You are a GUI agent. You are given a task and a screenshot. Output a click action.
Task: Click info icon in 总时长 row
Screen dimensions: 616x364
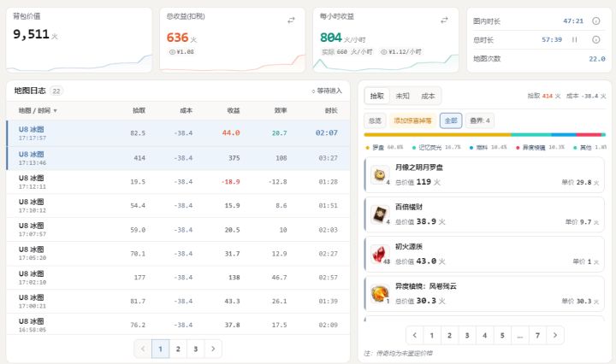596,39
